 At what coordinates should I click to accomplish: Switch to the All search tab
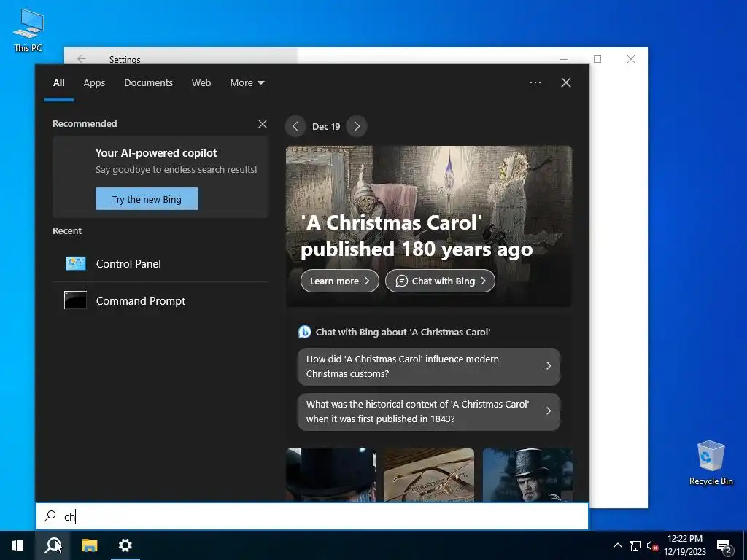pyautogui.click(x=58, y=83)
